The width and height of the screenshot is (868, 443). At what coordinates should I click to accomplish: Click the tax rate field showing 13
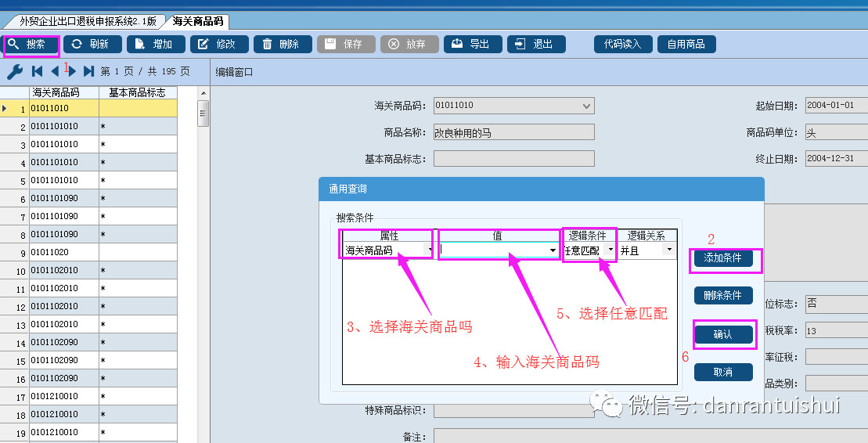pyautogui.click(x=837, y=330)
